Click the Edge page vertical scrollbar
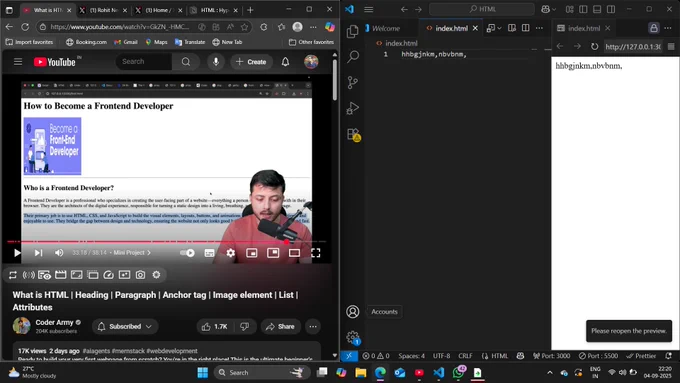Viewport: 680px width, 383px height. tap(334, 81)
